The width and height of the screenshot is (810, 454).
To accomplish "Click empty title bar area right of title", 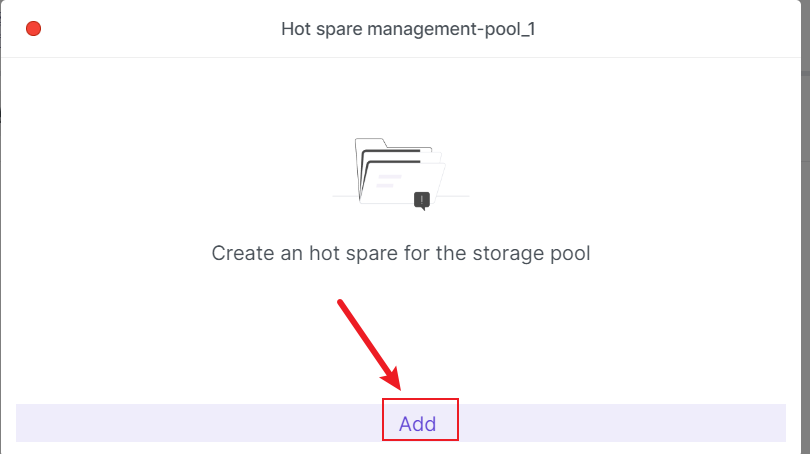I will (680, 28).
